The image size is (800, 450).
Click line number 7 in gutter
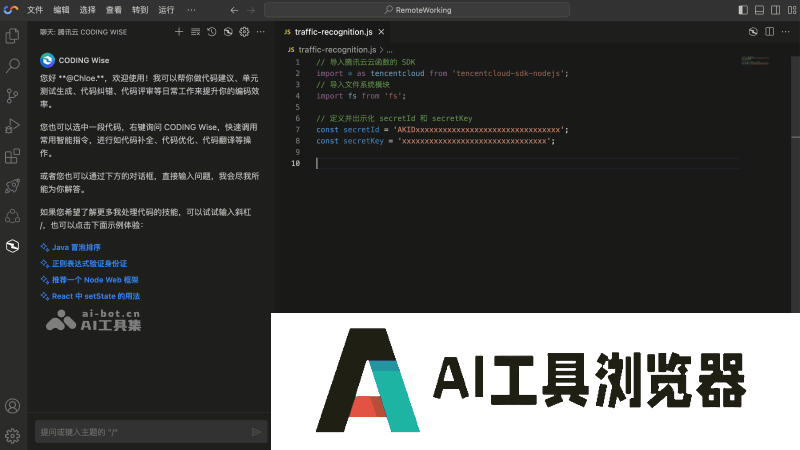coord(298,130)
